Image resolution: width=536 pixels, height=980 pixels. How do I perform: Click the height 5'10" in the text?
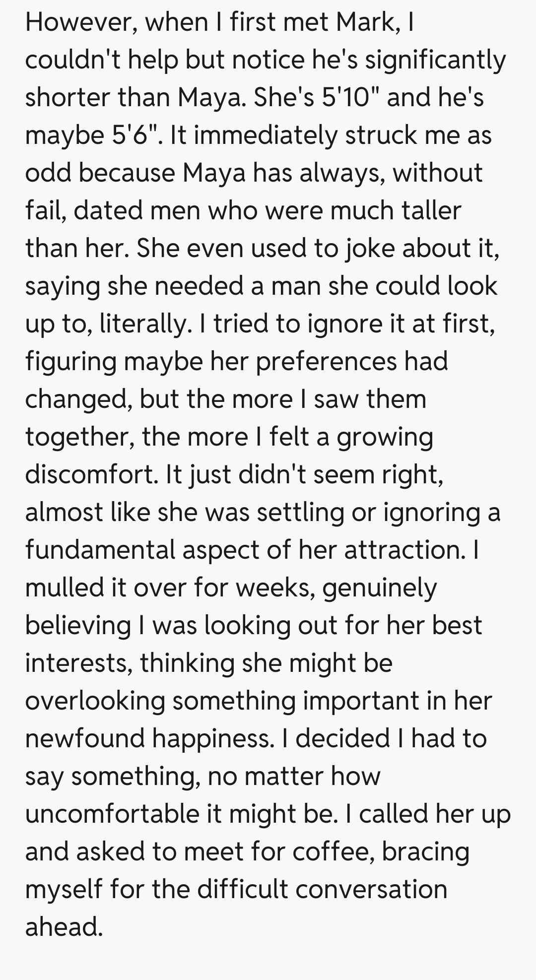pos(350,97)
